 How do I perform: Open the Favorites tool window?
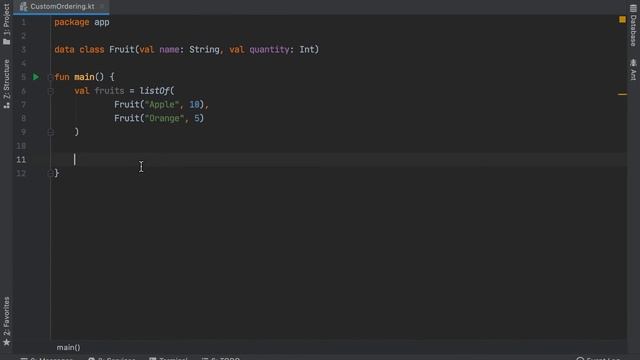7,321
